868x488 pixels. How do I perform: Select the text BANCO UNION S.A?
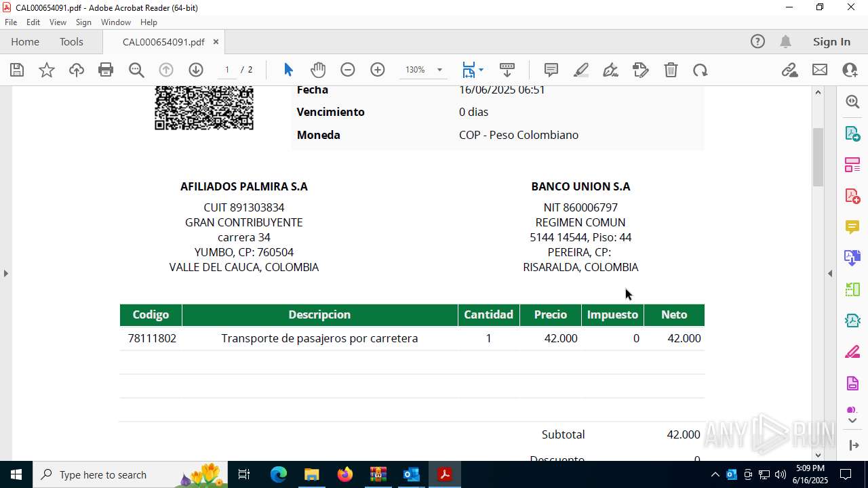pyautogui.click(x=580, y=186)
